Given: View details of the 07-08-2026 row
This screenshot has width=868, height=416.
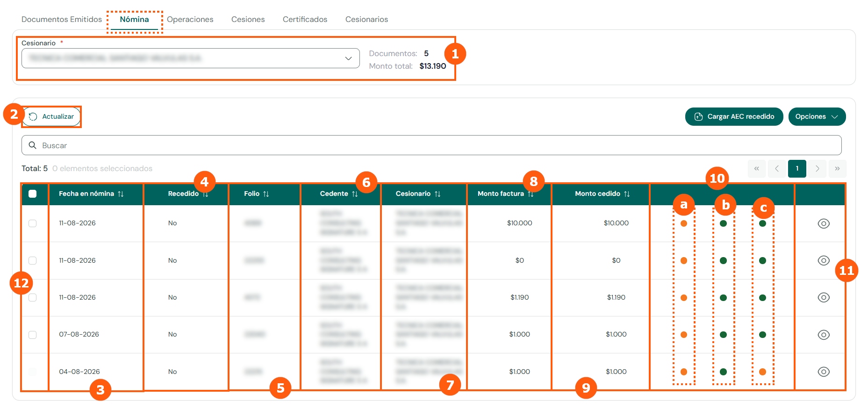Looking at the screenshot, I should click(x=824, y=335).
